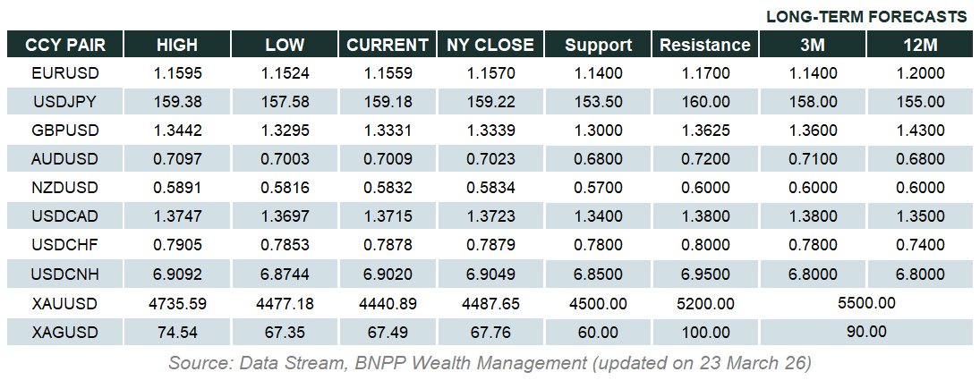The width and height of the screenshot is (980, 380).
Task: Click the AUDUSD currency pair cell
Action: [x=63, y=160]
